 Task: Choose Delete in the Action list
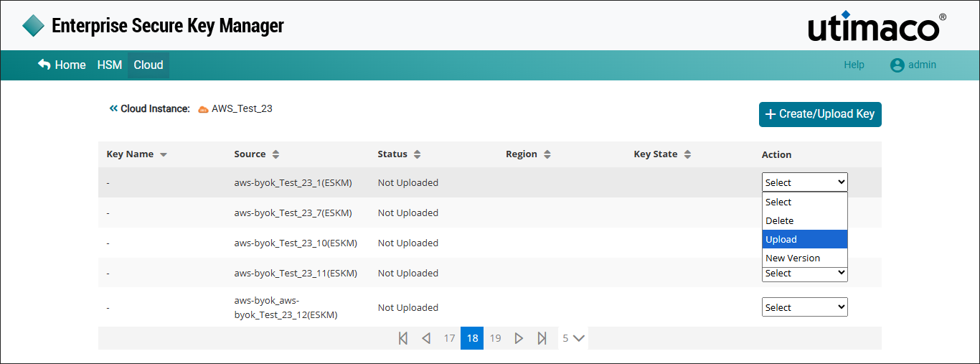804,221
